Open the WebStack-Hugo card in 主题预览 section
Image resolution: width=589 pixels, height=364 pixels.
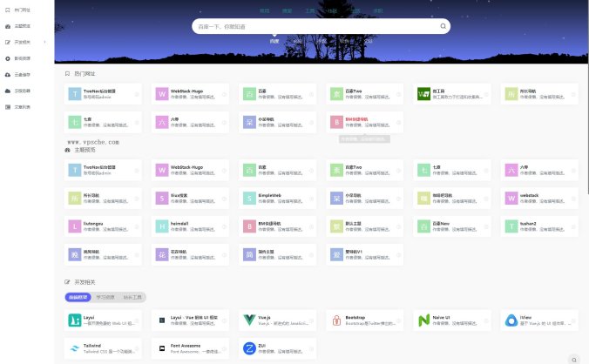(x=187, y=169)
